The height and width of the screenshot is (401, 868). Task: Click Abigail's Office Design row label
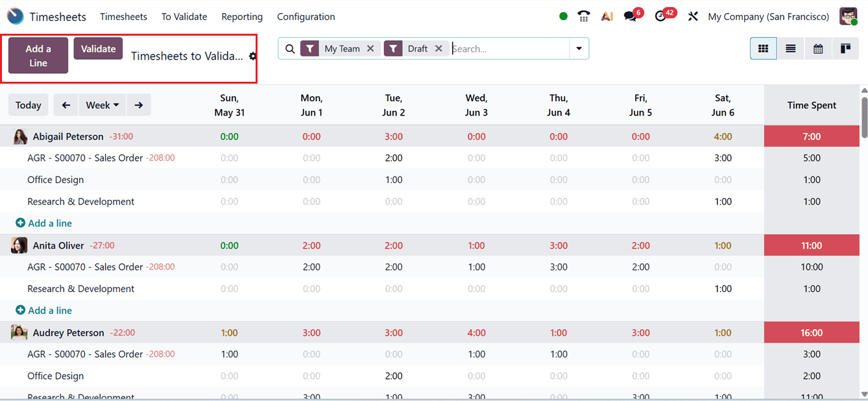pyautogui.click(x=55, y=180)
